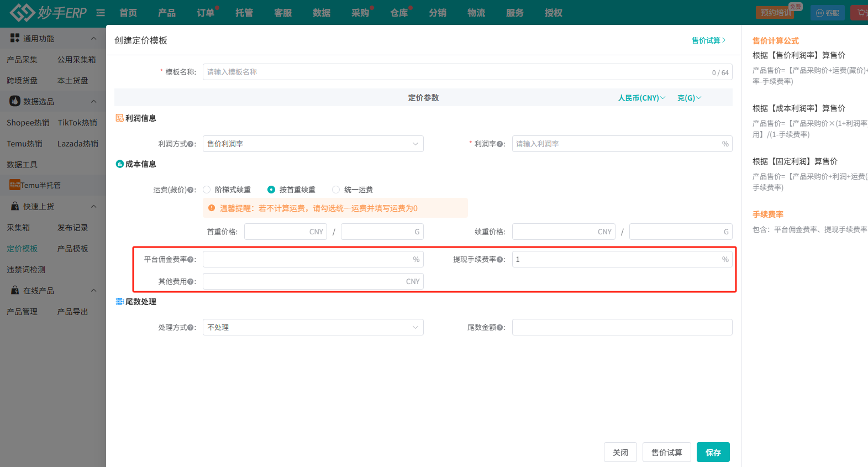Image resolution: width=868 pixels, height=467 pixels.
Task: Click help icon next to 其他费用 label
Action: click(191, 282)
